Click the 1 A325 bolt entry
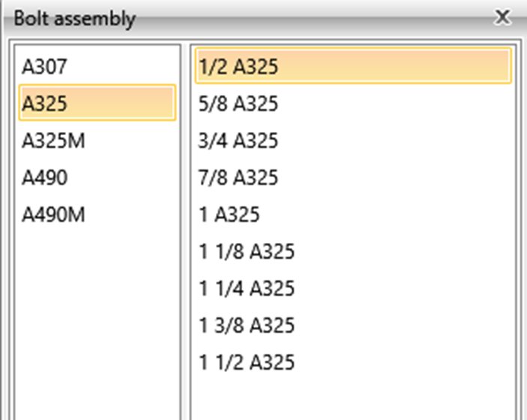The image size is (527, 420). click(x=229, y=215)
